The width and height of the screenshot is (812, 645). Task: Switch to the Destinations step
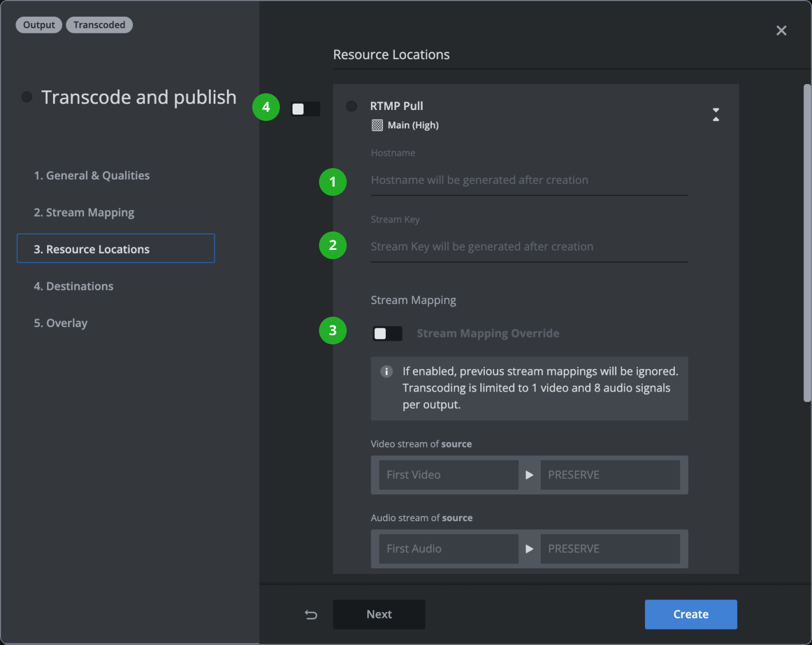tap(74, 286)
